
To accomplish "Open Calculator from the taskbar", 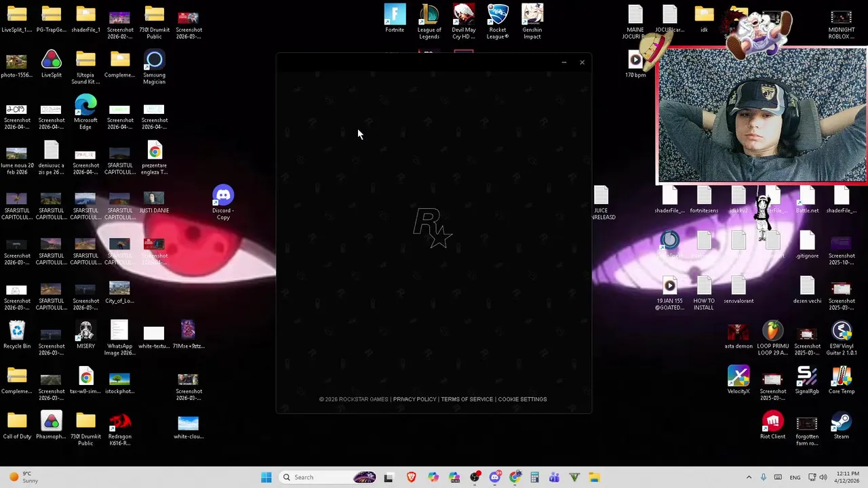I will [534, 477].
